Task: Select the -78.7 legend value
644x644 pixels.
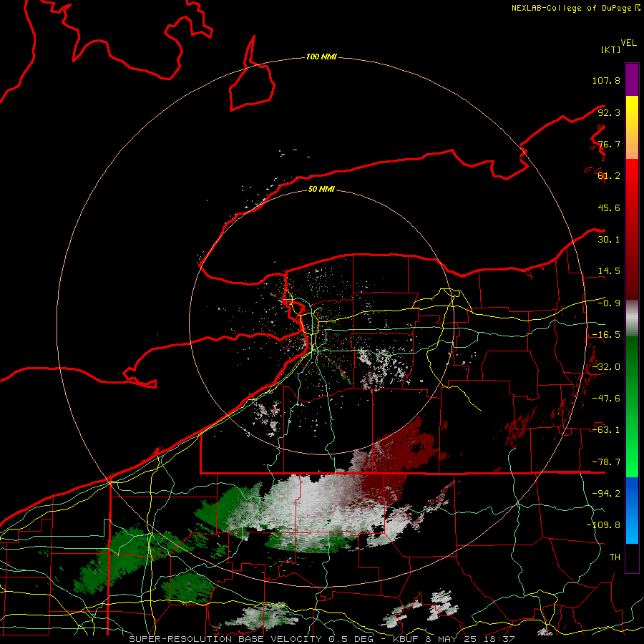Action: (x=606, y=462)
